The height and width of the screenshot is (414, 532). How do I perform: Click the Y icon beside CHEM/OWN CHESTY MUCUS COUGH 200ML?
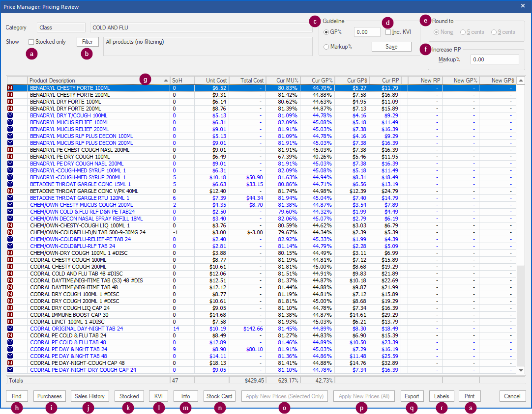[x=10, y=205]
